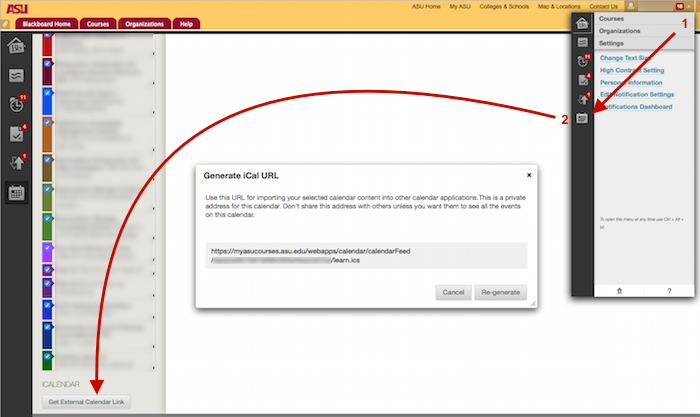This screenshot has width=700, height=417.
Task: Toggle the olive-brown calendar checkbox
Action: (47, 160)
